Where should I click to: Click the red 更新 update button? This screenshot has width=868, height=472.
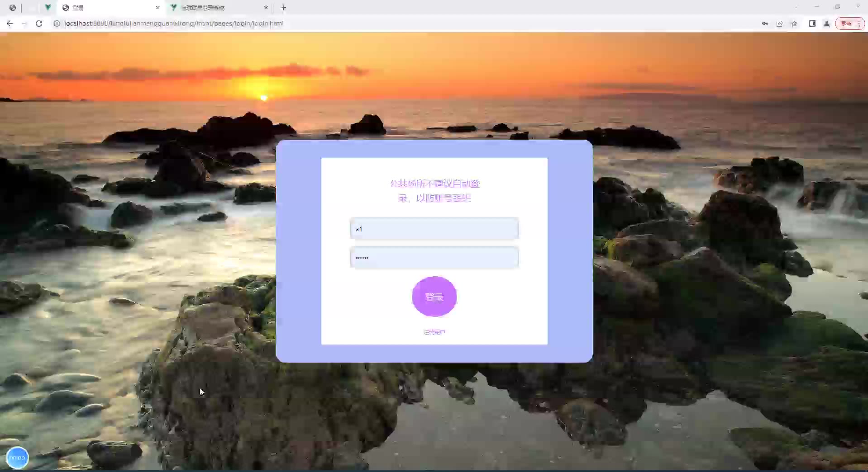pyautogui.click(x=846, y=24)
